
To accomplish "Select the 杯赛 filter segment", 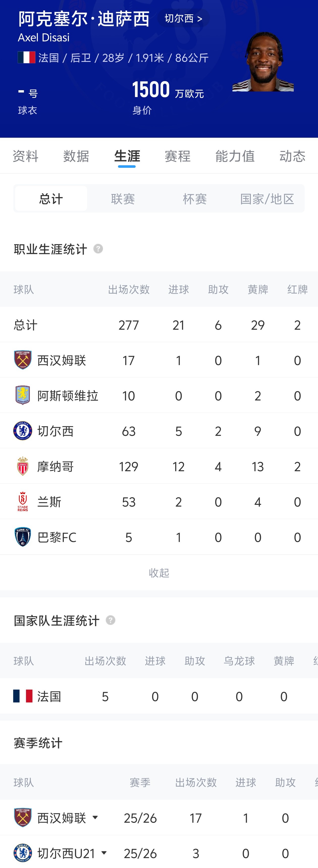I will [x=195, y=198].
